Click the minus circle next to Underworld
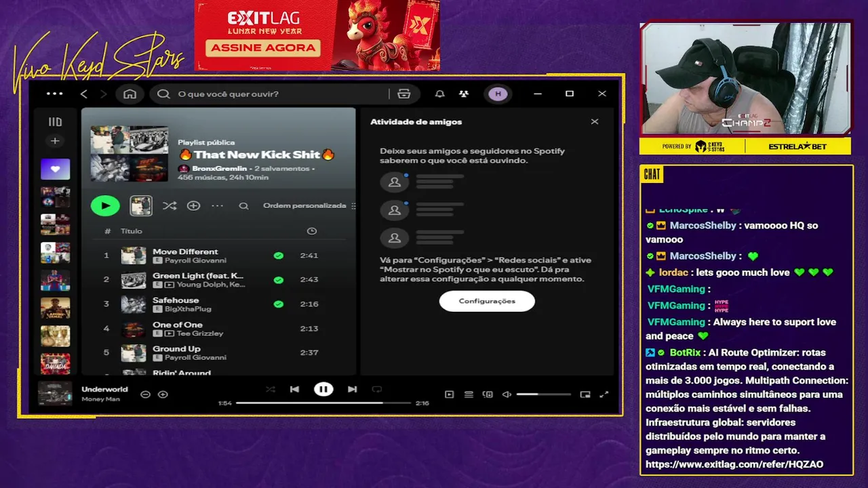This screenshot has height=488, width=868. (x=145, y=394)
